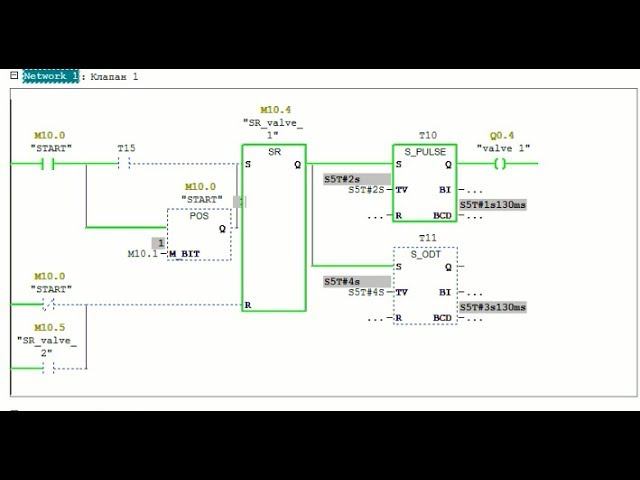Click the empty BI operand of T11
Screen dimensions: 640x480
click(x=475, y=293)
